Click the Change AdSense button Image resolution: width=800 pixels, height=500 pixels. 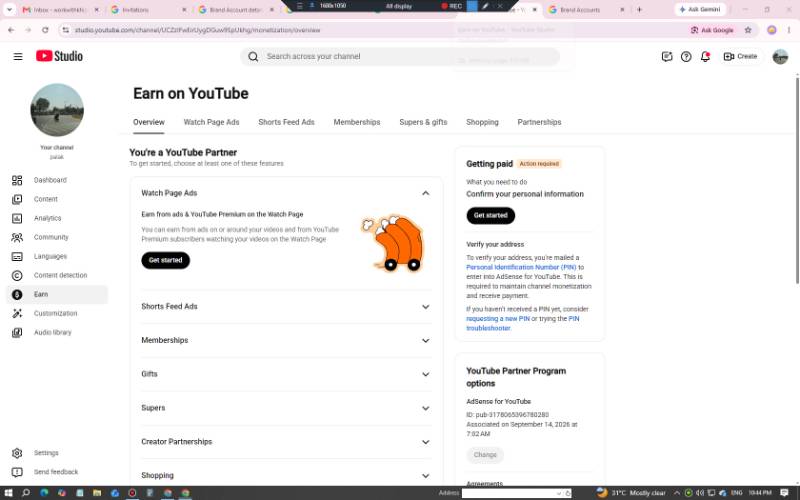point(485,455)
